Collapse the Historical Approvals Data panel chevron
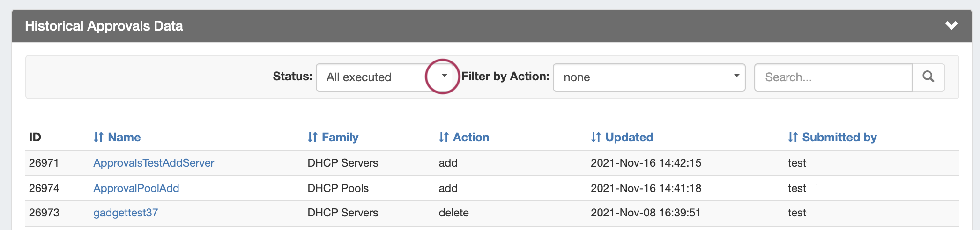The width and height of the screenshot is (980, 230). (951, 26)
